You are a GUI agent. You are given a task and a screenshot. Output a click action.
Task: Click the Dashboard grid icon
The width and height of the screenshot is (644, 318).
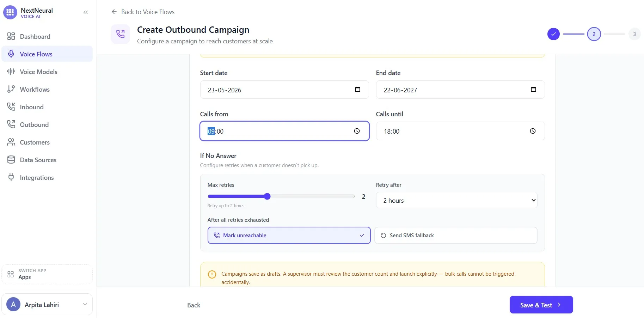coord(11,36)
